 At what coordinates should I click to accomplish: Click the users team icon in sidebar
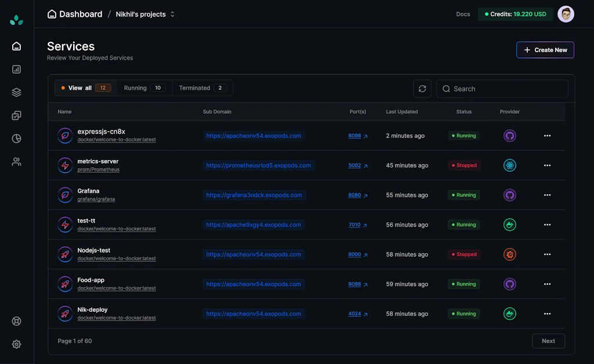click(16, 162)
